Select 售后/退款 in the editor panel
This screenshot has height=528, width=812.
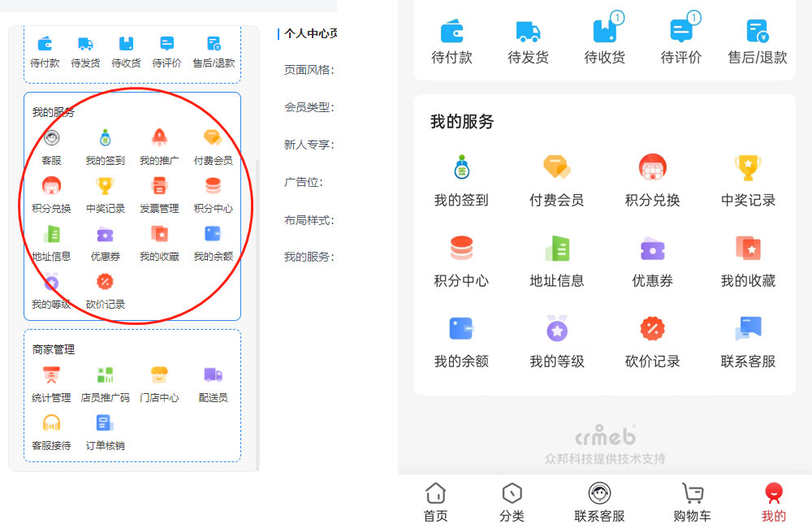pyautogui.click(x=214, y=52)
